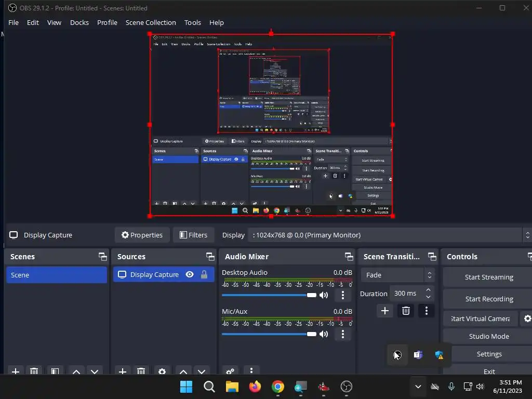
Task: Select Display Capture source row
Action: 164,274
